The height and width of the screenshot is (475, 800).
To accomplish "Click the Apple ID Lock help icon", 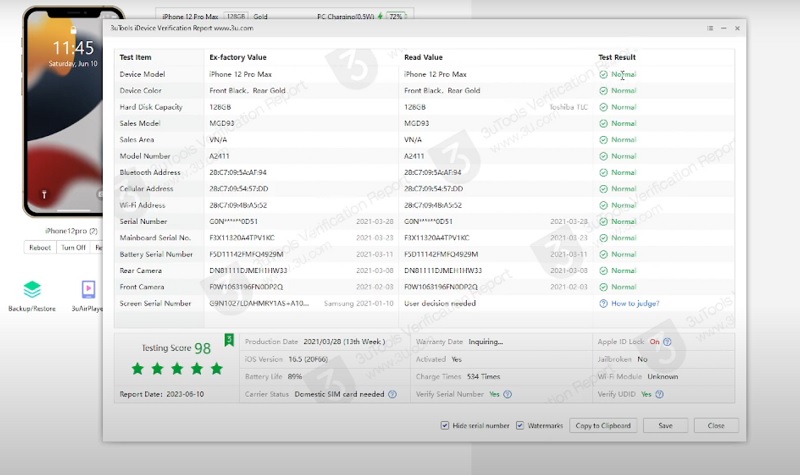I will (x=667, y=342).
